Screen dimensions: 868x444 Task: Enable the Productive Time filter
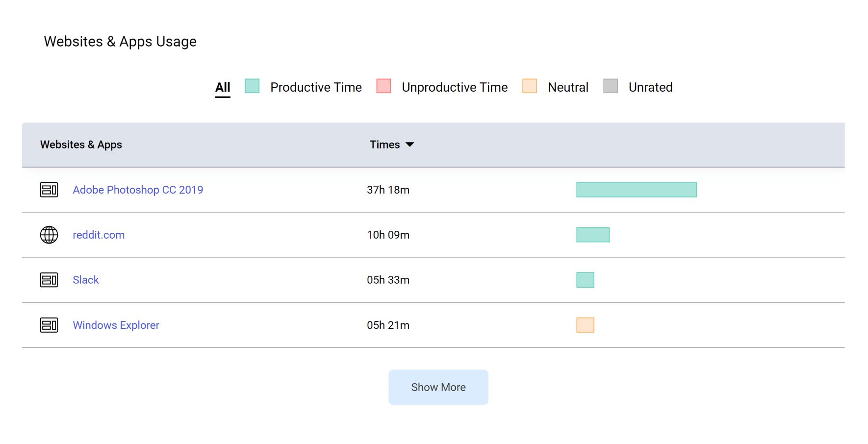[316, 87]
